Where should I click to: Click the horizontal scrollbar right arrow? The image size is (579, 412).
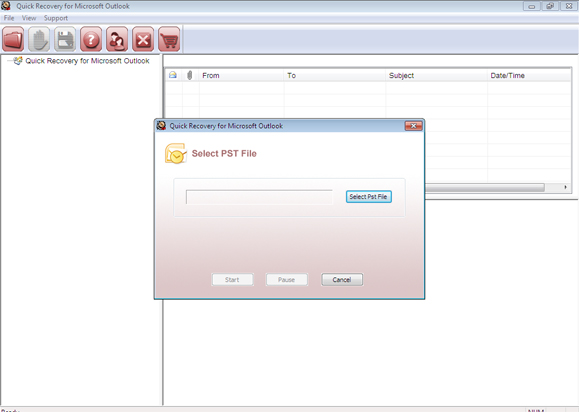[565, 188]
